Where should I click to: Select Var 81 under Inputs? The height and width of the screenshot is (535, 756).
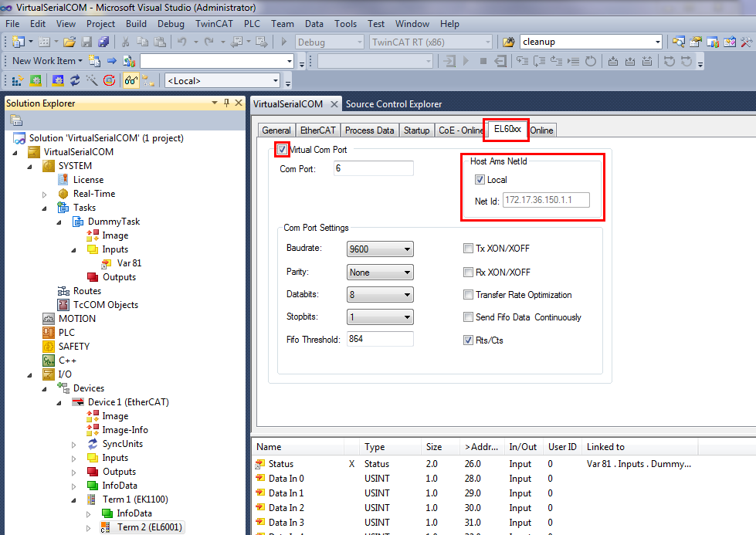pyautogui.click(x=129, y=263)
